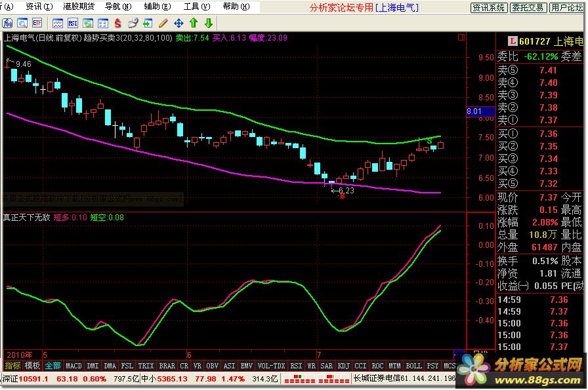
Task: Click the magnifier stock search toolbar icon
Action: click(22, 23)
